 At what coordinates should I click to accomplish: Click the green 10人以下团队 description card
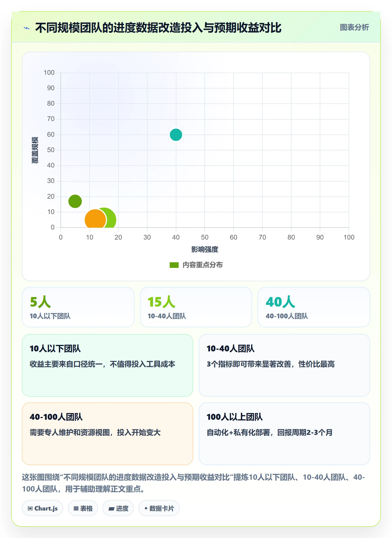(x=108, y=365)
